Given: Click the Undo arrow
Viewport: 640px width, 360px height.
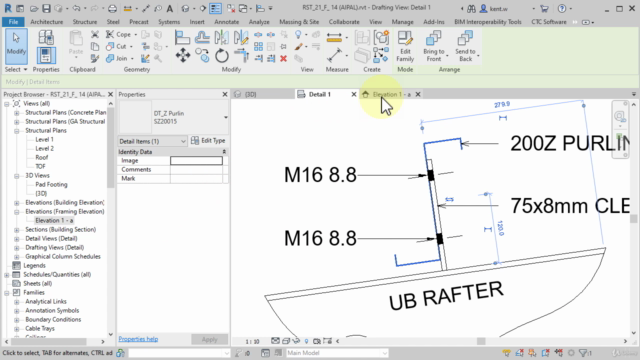Looking at the screenshot, I should tap(76, 8).
